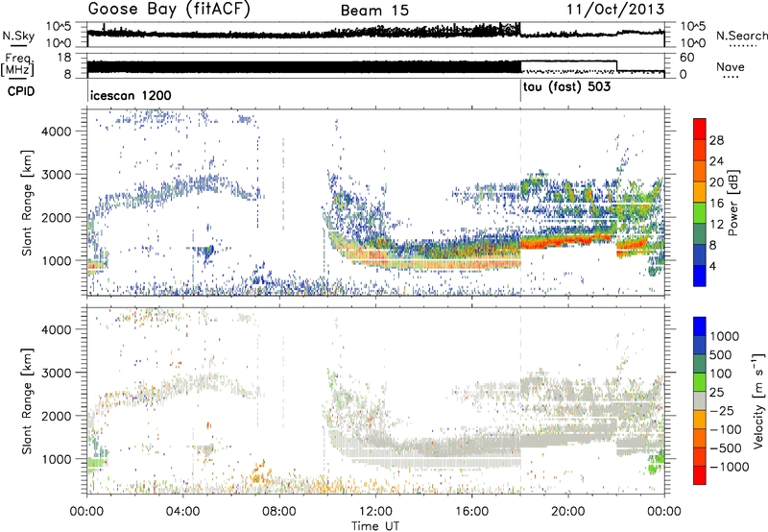Pick the red top segment of Power colorbar
The image size is (768, 532).
700,130
